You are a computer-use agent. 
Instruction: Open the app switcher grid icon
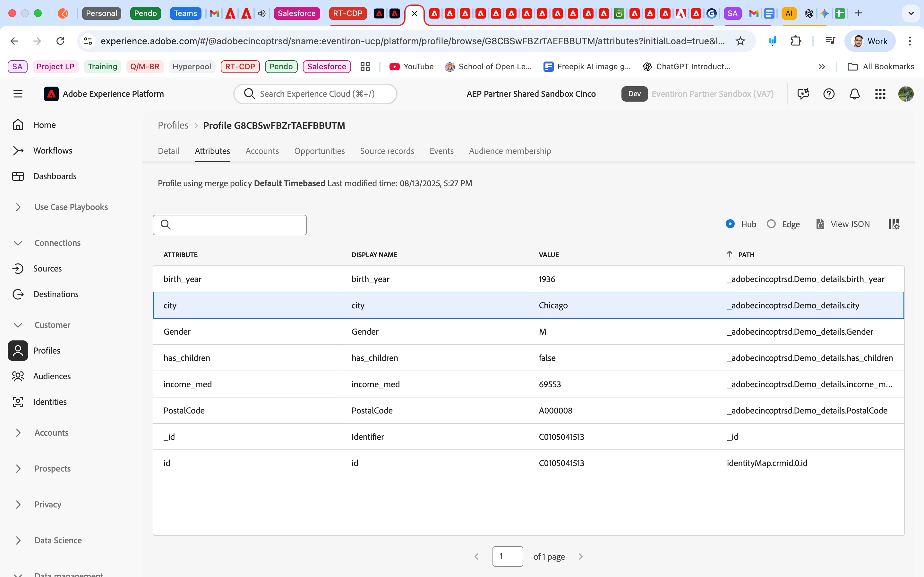pos(880,94)
